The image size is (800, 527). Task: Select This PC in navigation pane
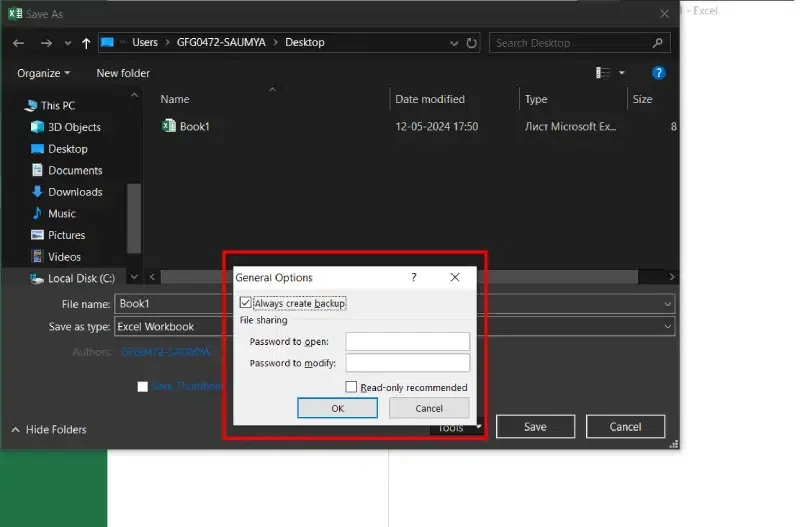(x=51, y=106)
